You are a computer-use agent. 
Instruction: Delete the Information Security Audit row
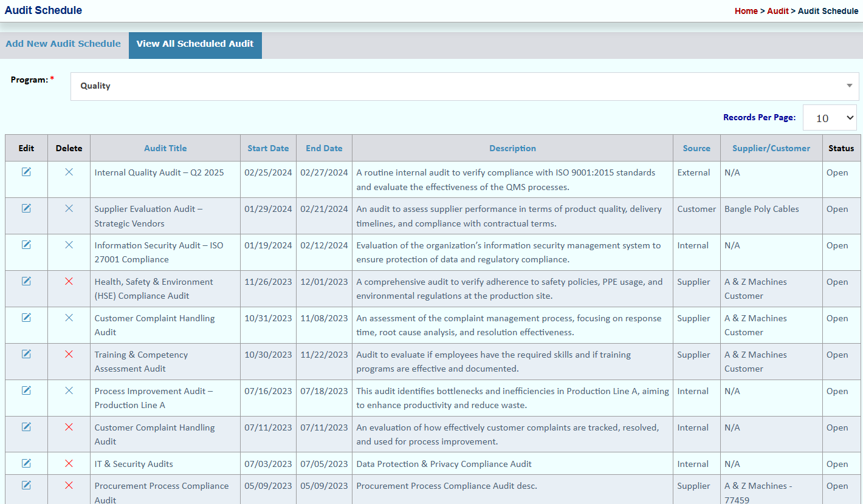pyautogui.click(x=69, y=245)
